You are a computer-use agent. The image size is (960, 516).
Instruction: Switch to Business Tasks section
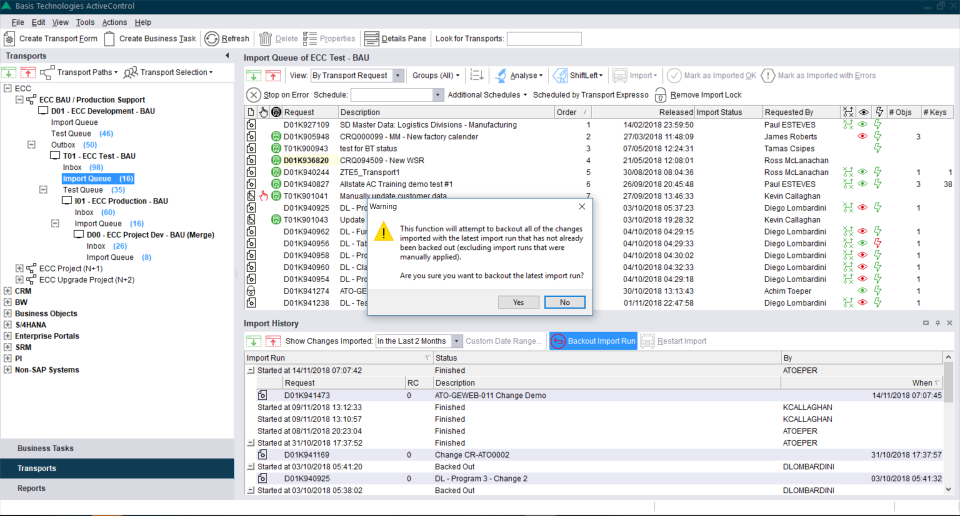coord(117,448)
